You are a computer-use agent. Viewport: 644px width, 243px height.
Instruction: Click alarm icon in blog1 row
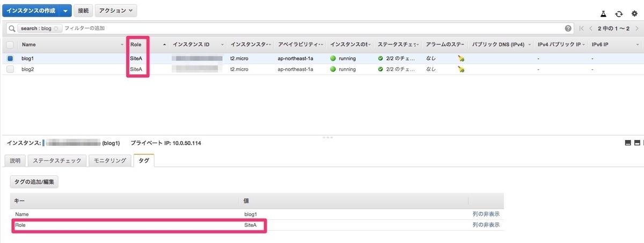coord(460,58)
